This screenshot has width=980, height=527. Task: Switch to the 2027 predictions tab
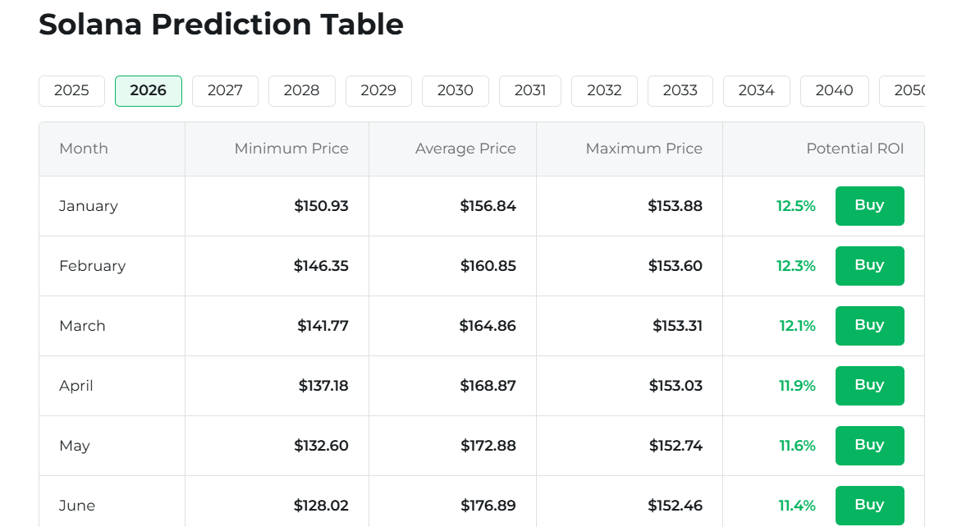click(225, 91)
